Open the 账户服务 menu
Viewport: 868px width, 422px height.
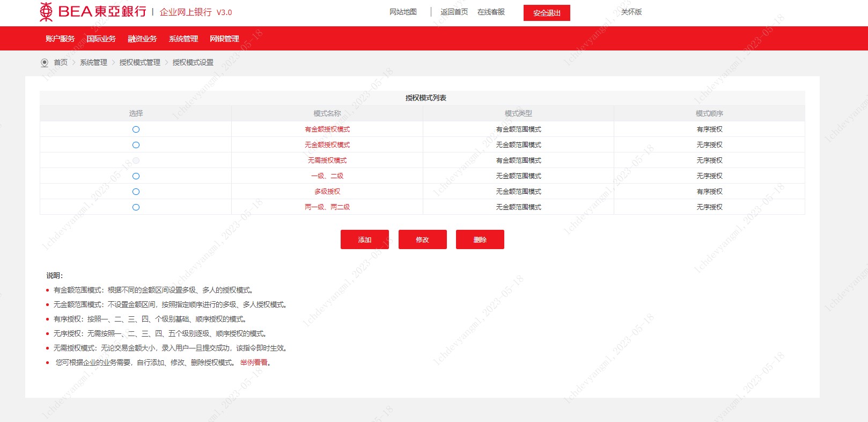(x=60, y=39)
